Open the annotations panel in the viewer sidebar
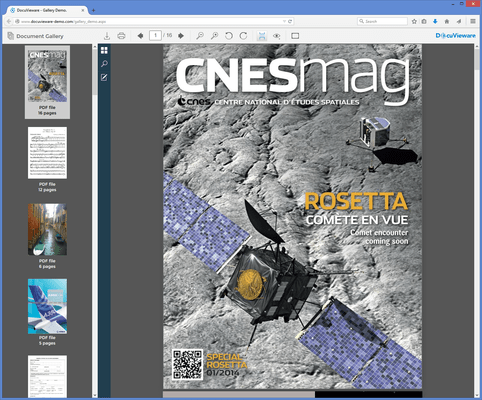 [x=104, y=77]
